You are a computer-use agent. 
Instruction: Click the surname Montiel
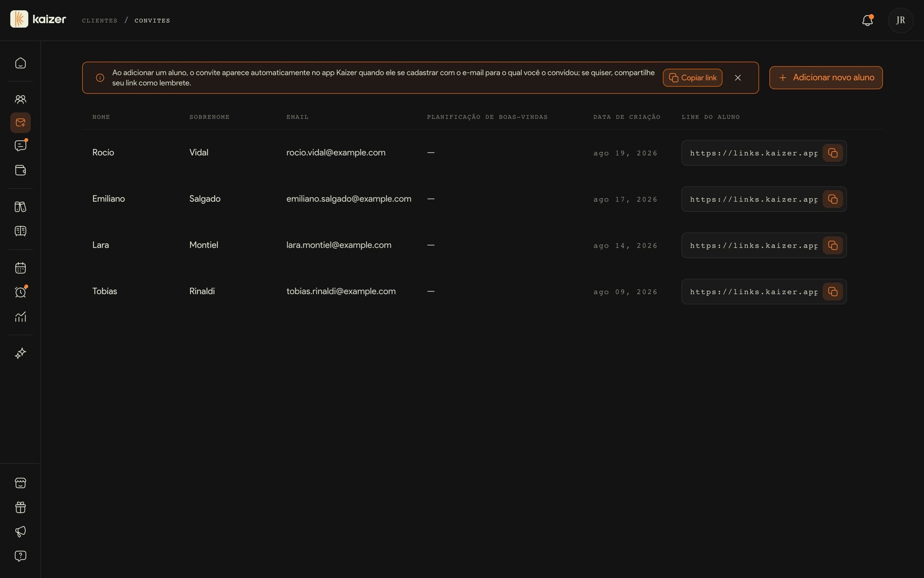pos(204,245)
